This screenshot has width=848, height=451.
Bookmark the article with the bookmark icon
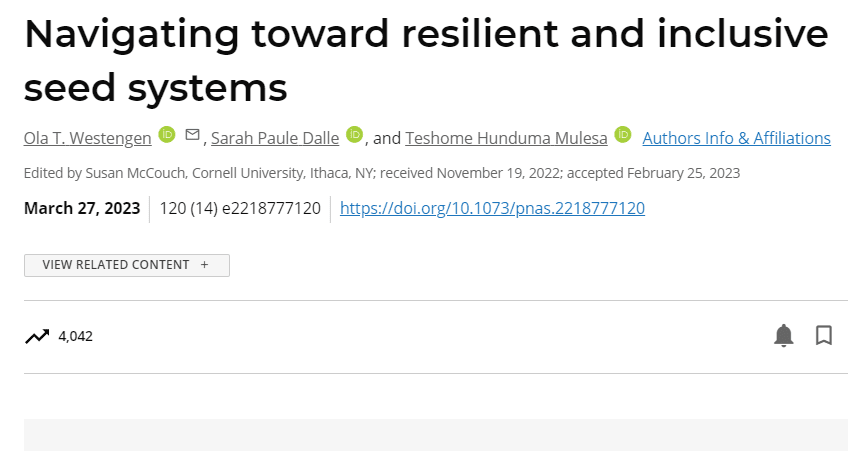(x=824, y=335)
